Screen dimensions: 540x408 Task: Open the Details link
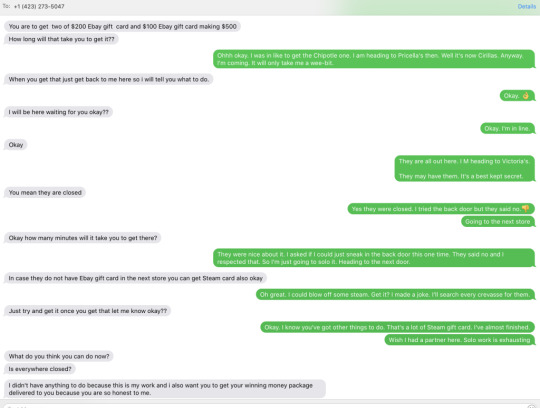click(527, 7)
